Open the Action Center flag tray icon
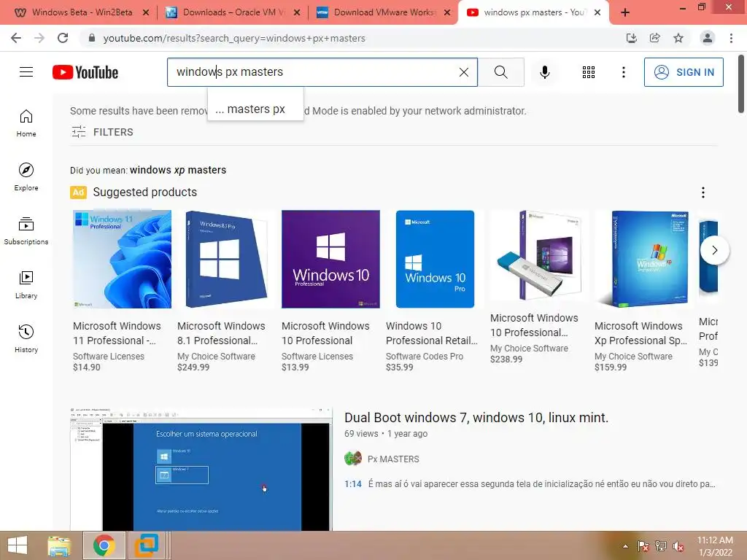Screen dimensions: 747x560 (x=643, y=546)
